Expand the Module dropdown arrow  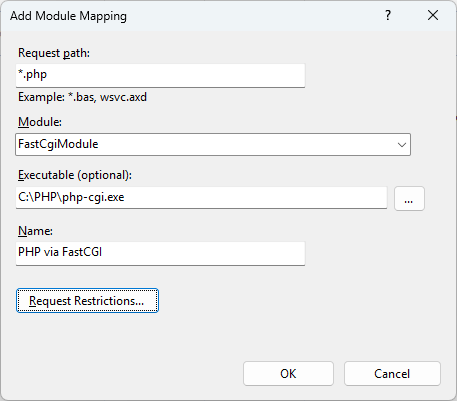click(x=402, y=145)
